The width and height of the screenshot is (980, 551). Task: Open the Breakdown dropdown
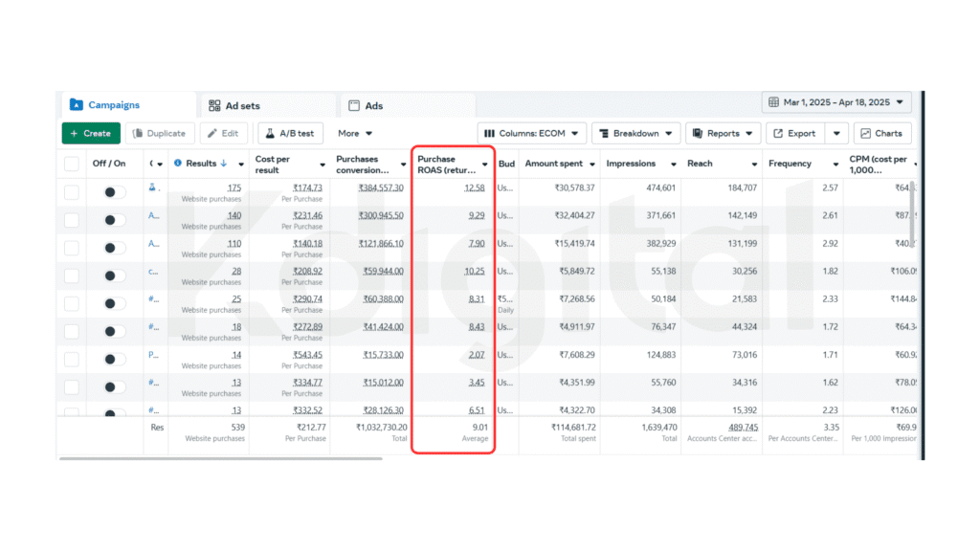tap(635, 134)
